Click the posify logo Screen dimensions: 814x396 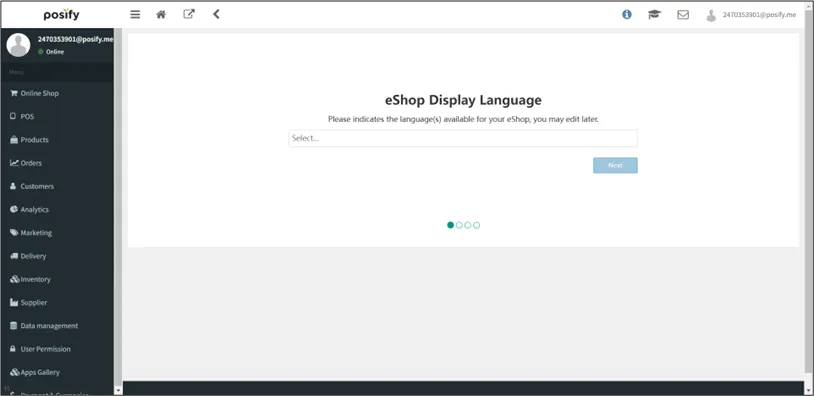tap(62, 15)
